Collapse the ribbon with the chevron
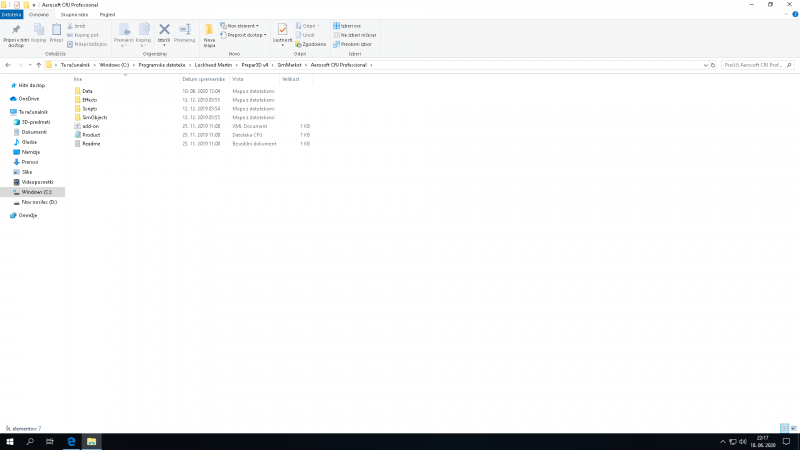The width and height of the screenshot is (800, 450). (x=786, y=14)
